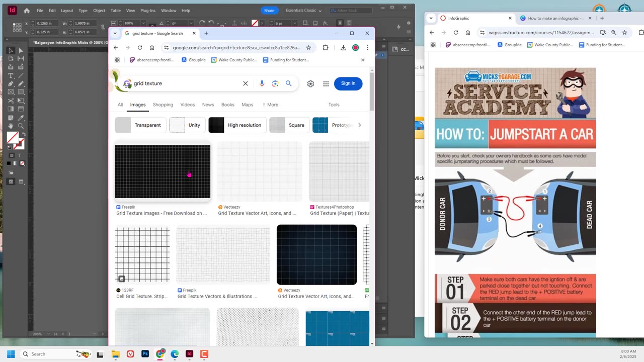
Task: Select the Pen tool in InDesign
Action: click(x=11, y=84)
